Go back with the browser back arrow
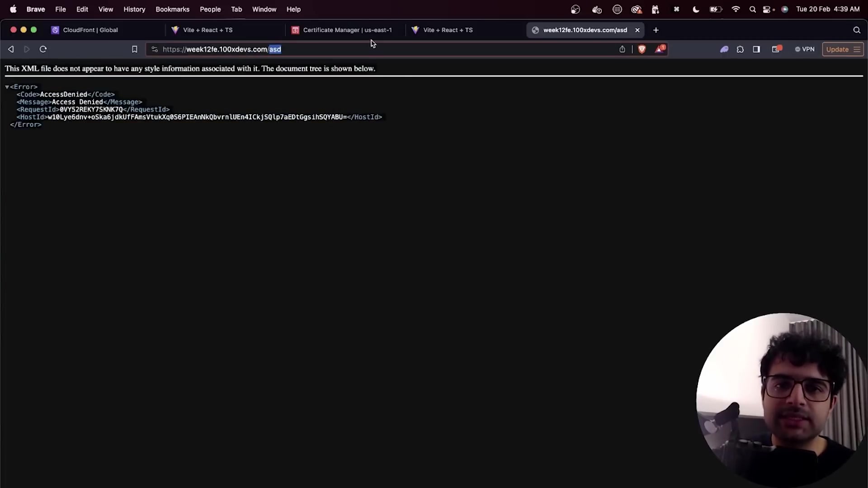This screenshot has width=868, height=488. (11, 49)
